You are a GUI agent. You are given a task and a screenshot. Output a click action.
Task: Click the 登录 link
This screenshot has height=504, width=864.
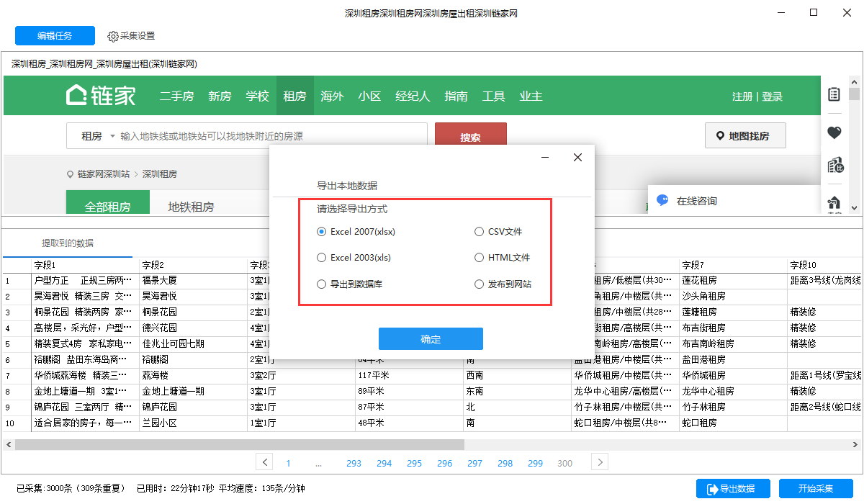773,96
